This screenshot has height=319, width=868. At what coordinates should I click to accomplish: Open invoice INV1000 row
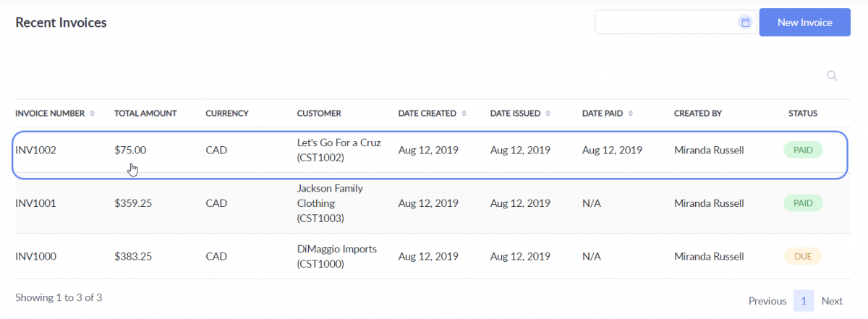click(x=35, y=256)
